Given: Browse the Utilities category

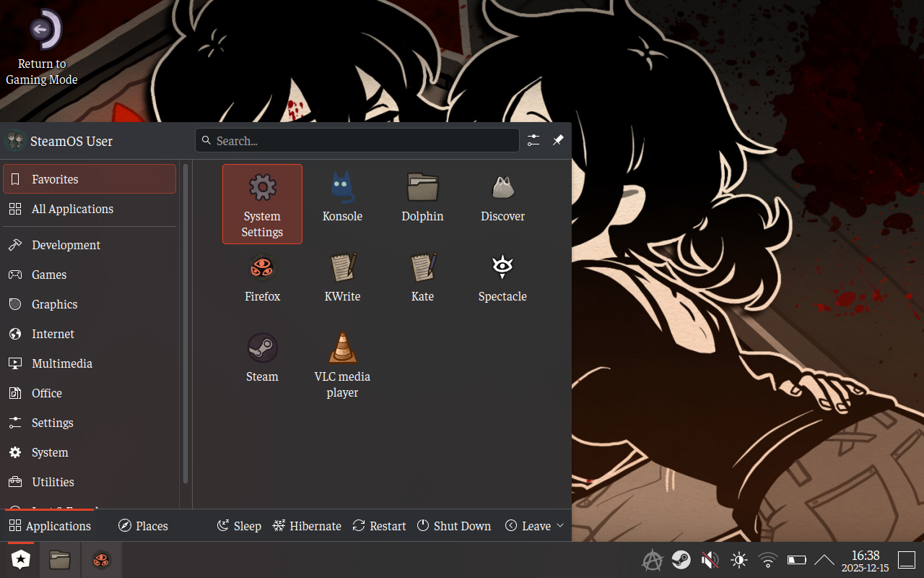Looking at the screenshot, I should 90,482.
